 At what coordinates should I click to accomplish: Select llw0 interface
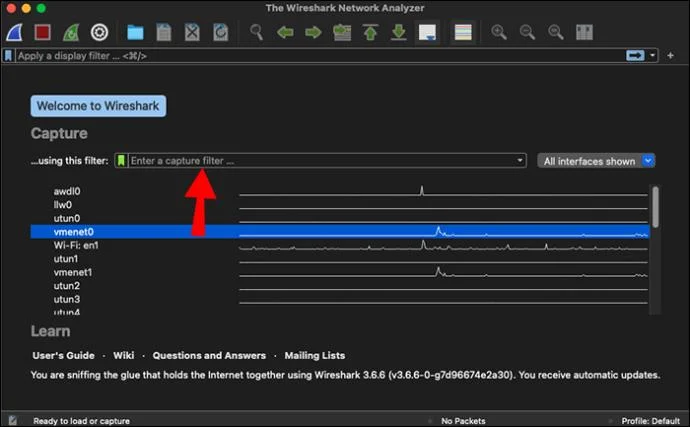tap(62, 205)
